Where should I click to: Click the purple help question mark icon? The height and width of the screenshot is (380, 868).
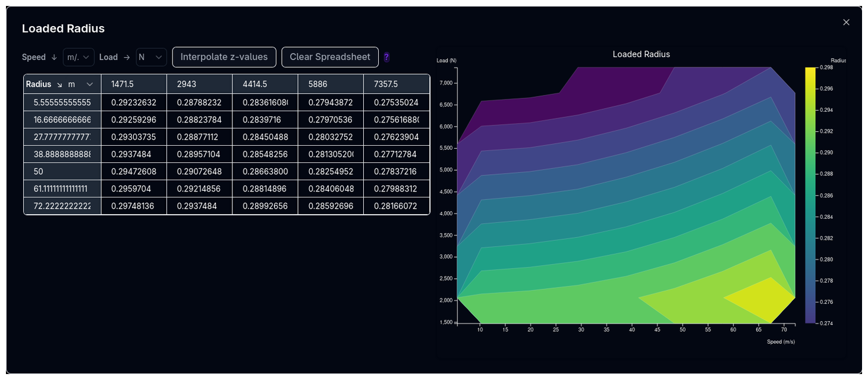tap(386, 57)
